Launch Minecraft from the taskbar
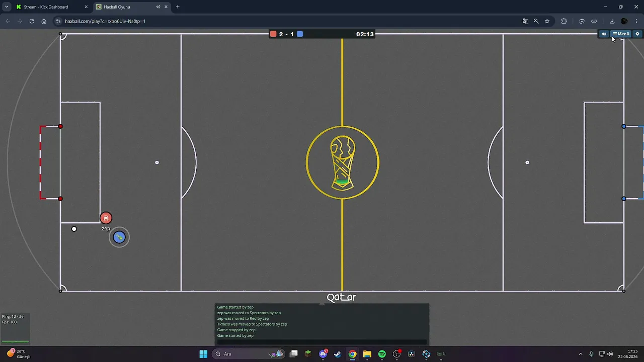This screenshot has height=362, width=644. coord(308,354)
